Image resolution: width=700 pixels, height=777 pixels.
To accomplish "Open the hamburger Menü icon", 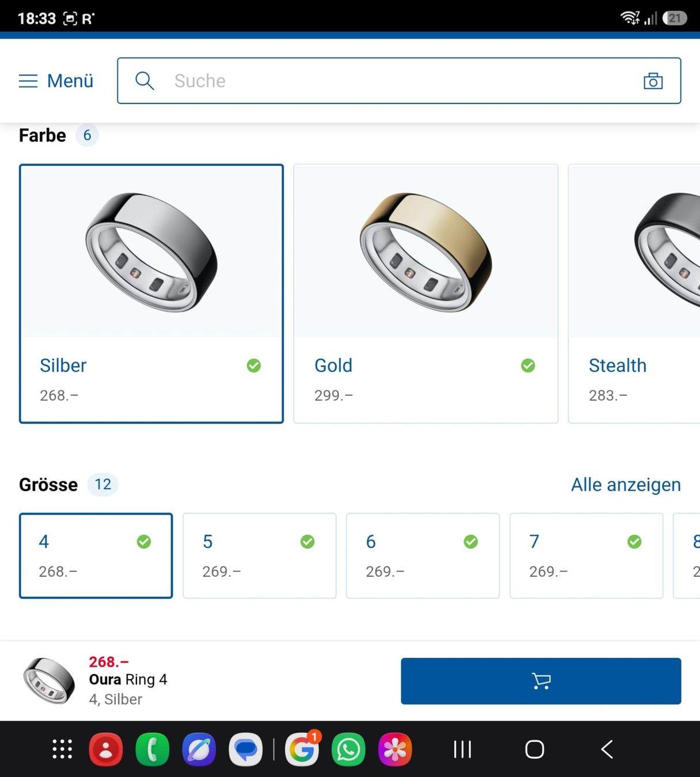I will [x=28, y=81].
